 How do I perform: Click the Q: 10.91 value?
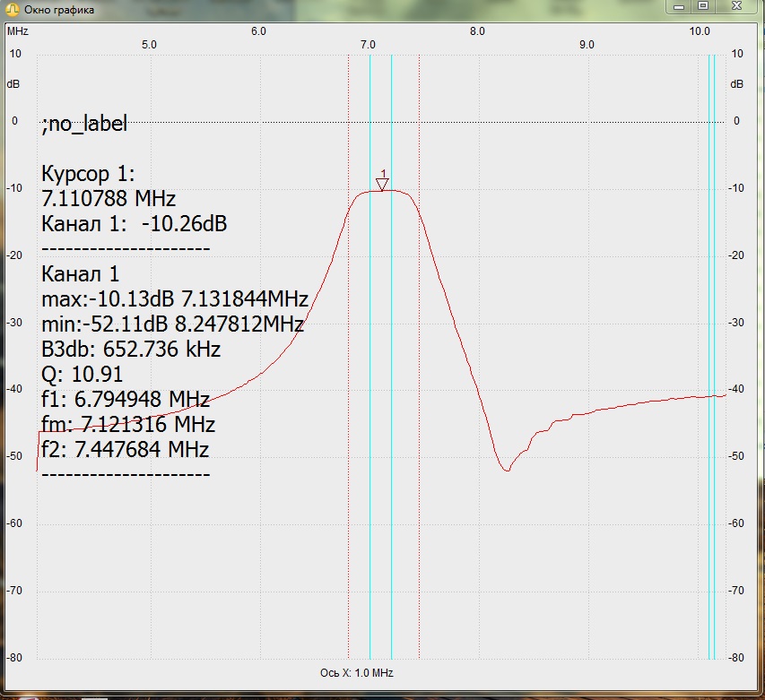[x=82, y=375]
